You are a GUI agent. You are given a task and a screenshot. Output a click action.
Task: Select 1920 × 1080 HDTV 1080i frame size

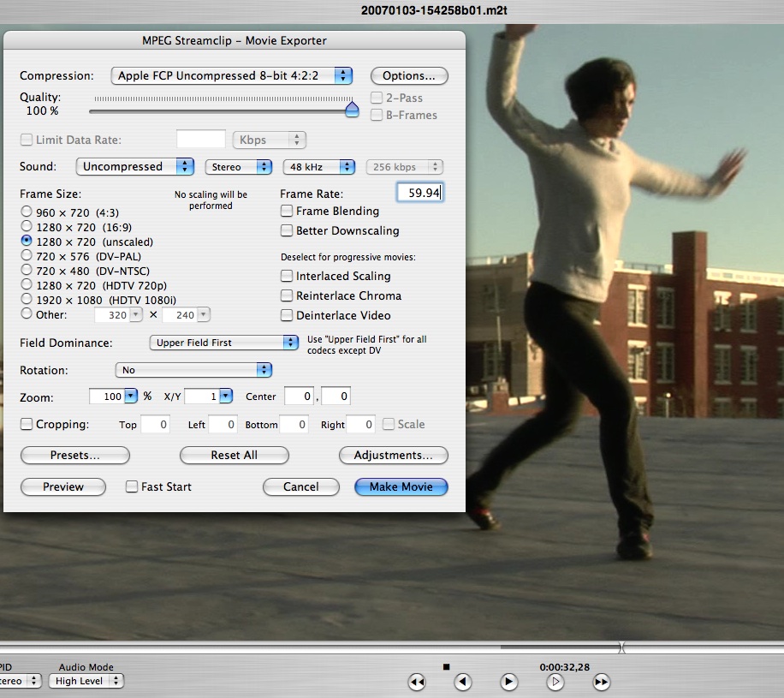pos(27,300)
